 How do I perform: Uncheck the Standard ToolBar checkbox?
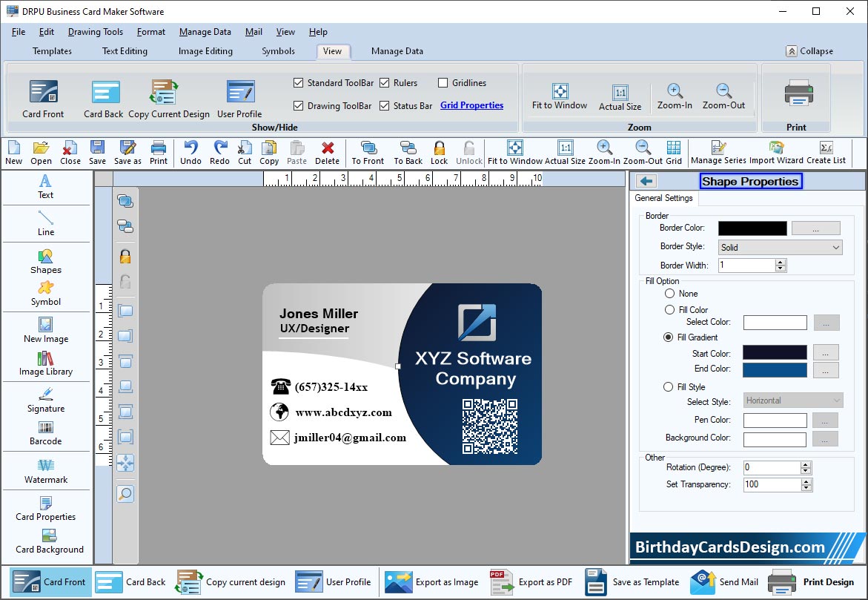pos(299,82)
